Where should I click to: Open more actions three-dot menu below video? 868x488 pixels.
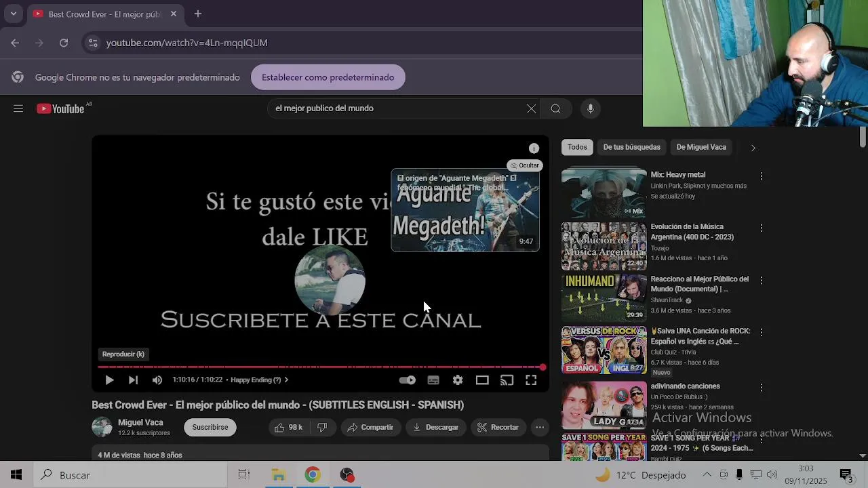pos(540,428)
